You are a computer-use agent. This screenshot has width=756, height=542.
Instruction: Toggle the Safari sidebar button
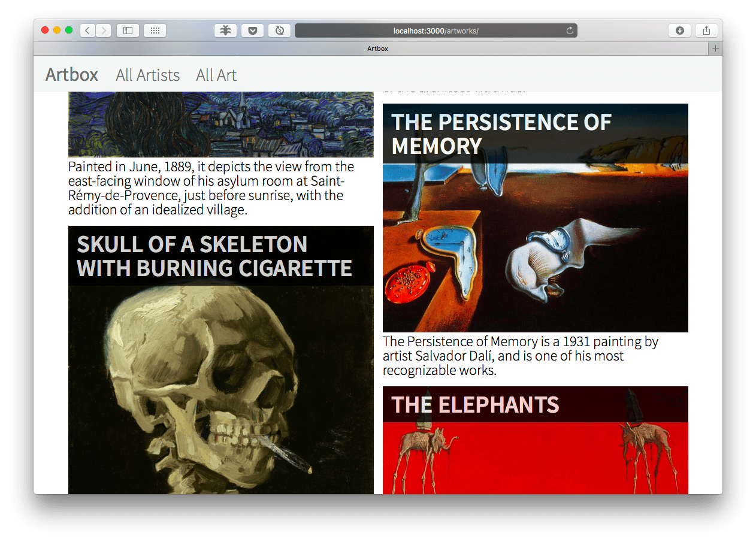(128, 31)
